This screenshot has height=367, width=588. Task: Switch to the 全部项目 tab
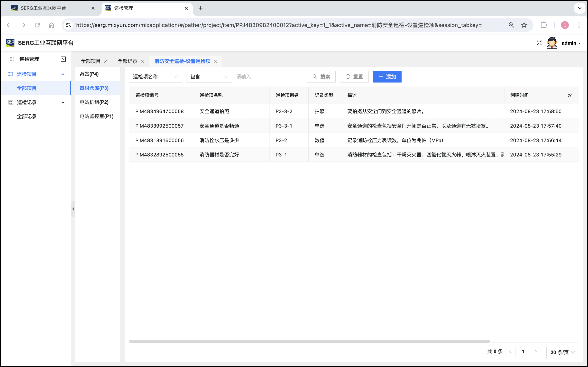tap(91, 61)
